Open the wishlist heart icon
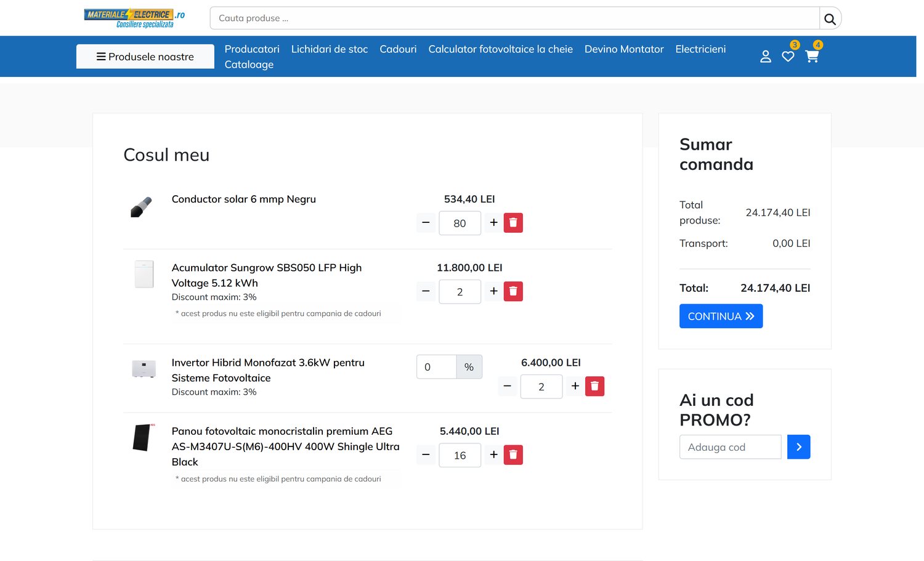 [x=788, y=57]
